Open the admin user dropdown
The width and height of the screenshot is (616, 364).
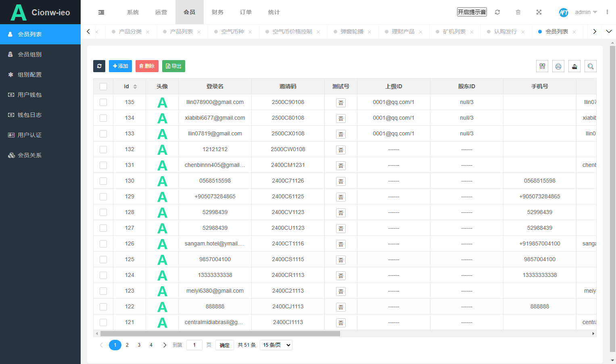586,12
